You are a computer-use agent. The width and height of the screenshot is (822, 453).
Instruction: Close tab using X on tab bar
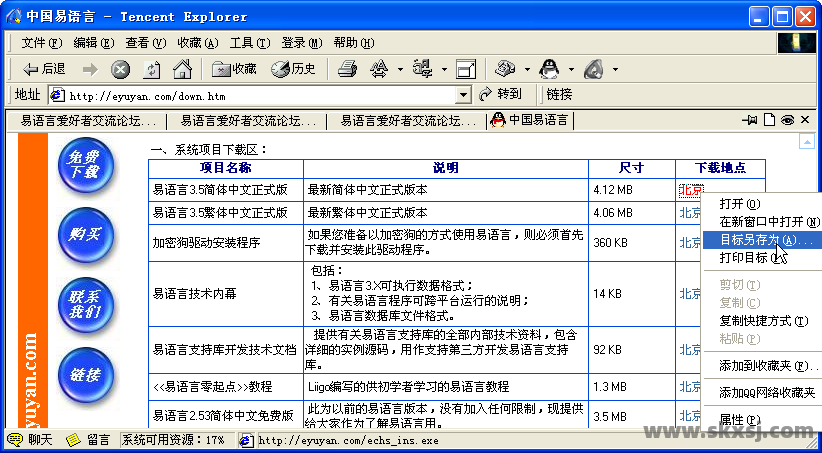point(804,120)
